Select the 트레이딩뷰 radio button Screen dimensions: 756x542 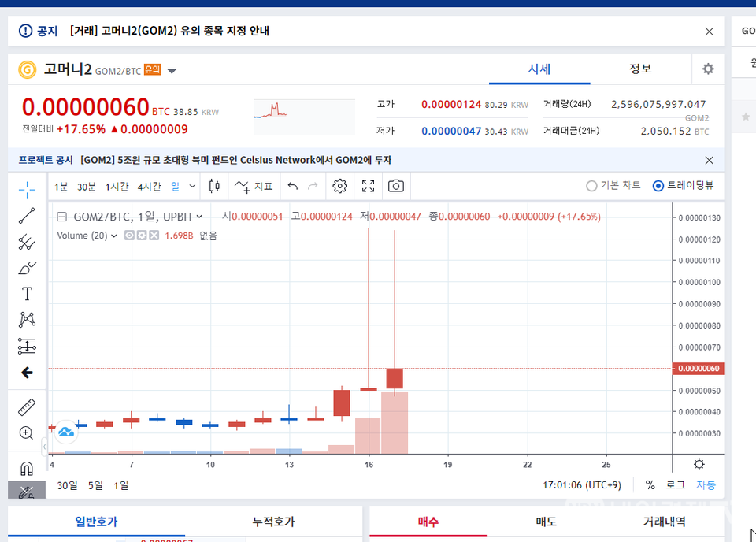(658, 186)
